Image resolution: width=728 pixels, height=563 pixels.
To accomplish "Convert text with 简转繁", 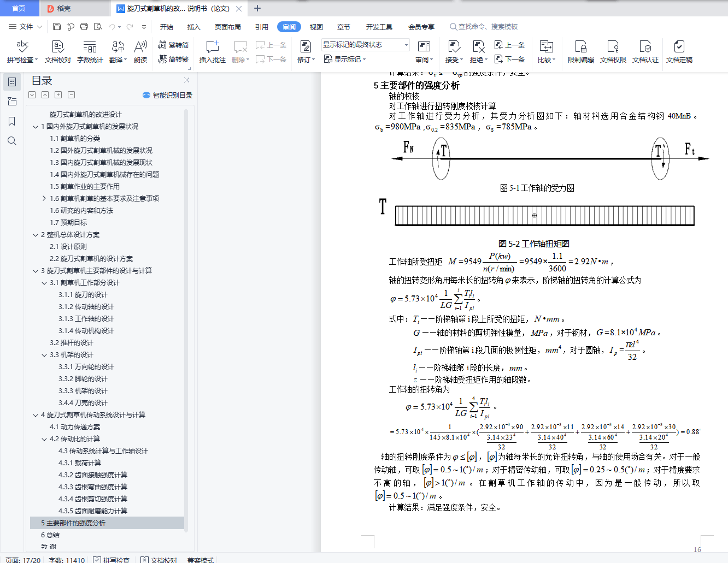I will point(173,59).
